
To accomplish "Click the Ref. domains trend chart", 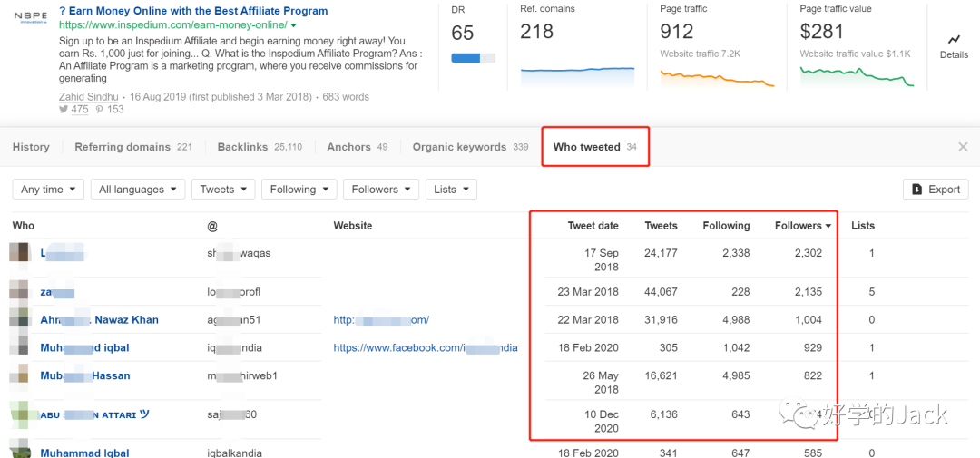I will tap(577, 75).
